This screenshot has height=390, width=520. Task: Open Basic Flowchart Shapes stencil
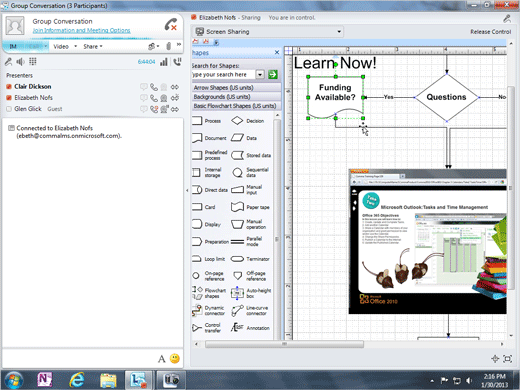pyautogui.click(x=236, y=106)
